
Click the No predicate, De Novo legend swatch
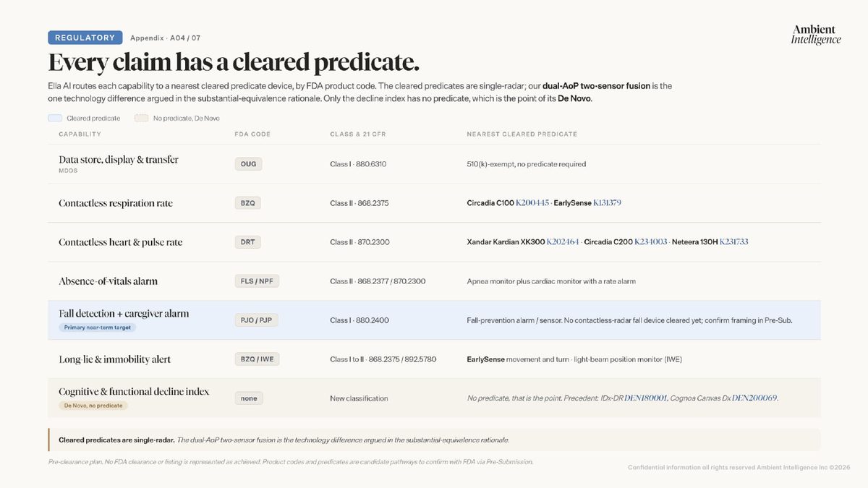click(x=141, y=118)
